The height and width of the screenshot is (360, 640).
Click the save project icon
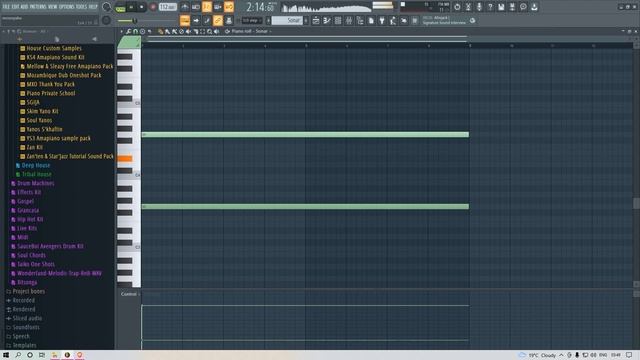[x=501, y=7]
